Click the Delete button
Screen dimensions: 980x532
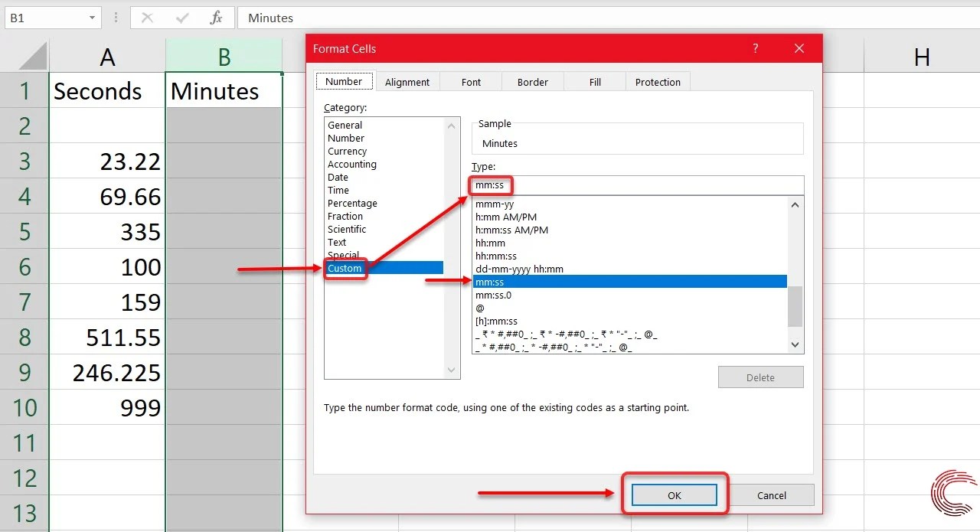pyautogui.click(x=760, y=377)
